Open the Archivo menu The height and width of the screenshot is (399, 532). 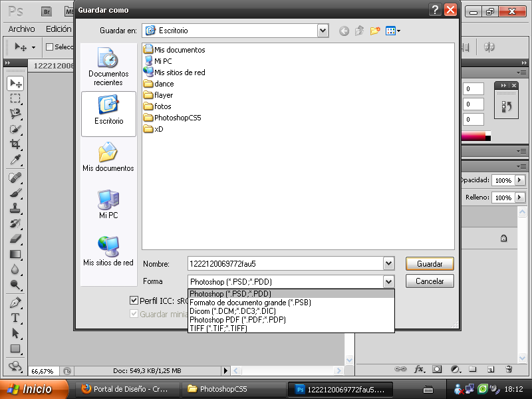21,29
